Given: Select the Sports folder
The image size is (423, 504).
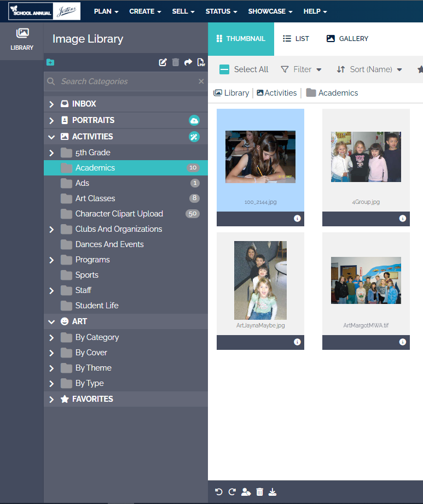Looking at the screenshot, I should click(x=126, y=275).
